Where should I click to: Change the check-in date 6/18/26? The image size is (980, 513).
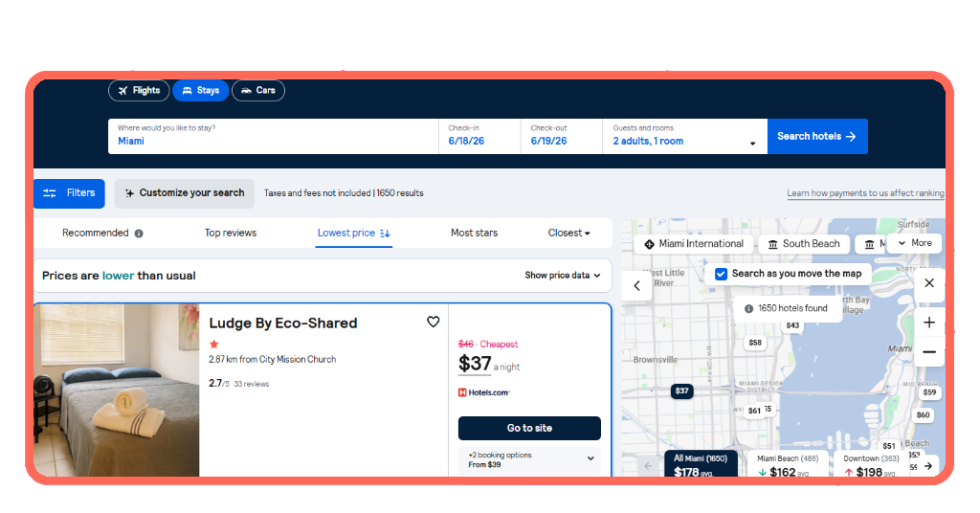pos(479,136)
